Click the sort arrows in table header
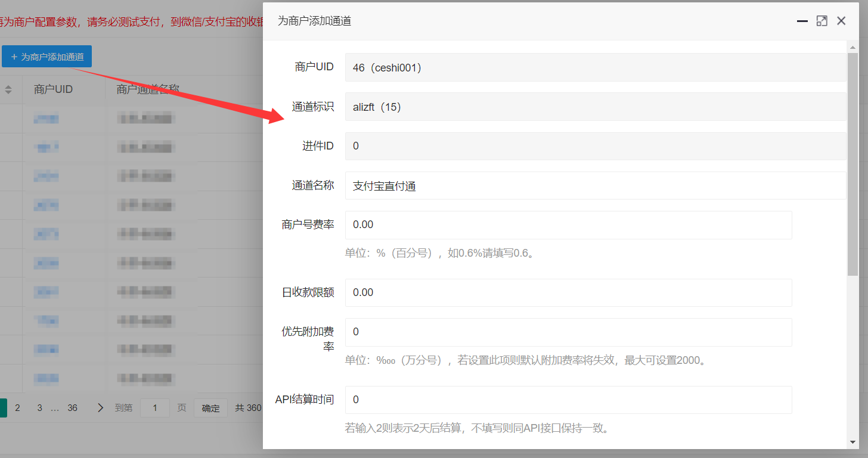 click(x=8, y=89)
